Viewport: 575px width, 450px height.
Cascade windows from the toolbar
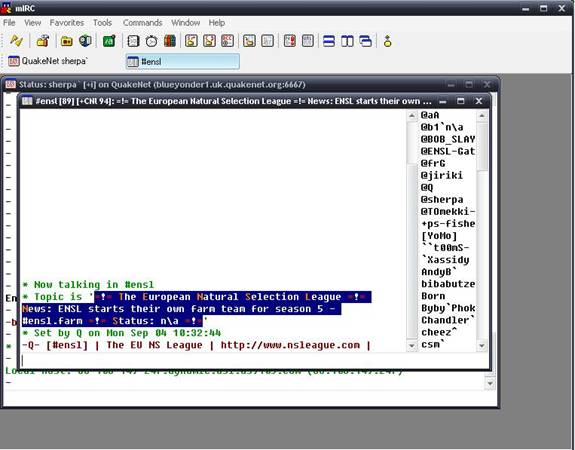tap(366, 41)
